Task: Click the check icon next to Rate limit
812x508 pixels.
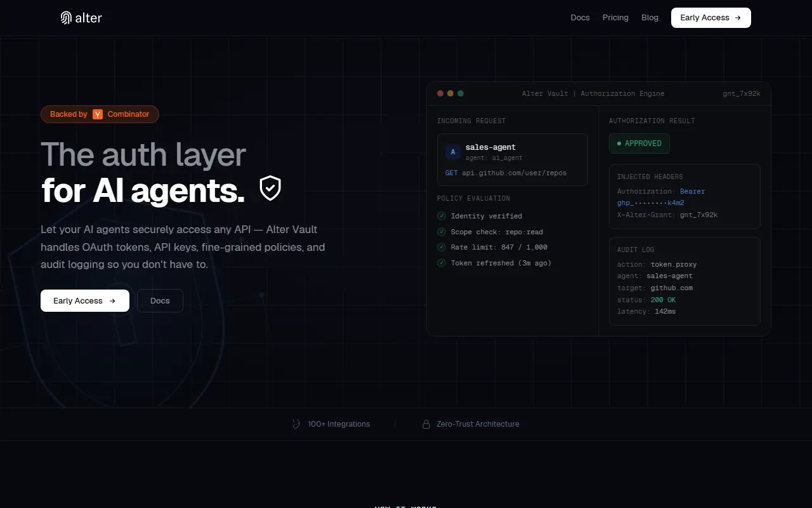Action: point(442,247)
